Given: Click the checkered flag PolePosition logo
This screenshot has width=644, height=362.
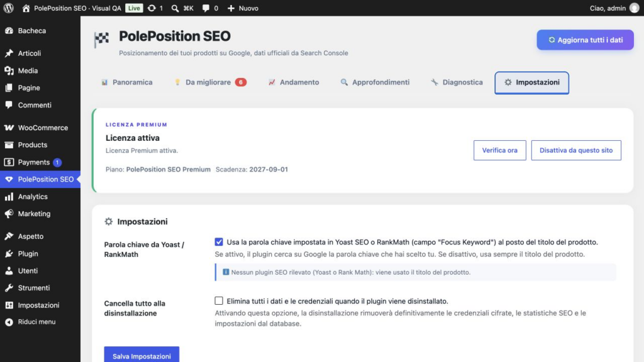Looking at the screenshot, I should (x=101, y=40).
